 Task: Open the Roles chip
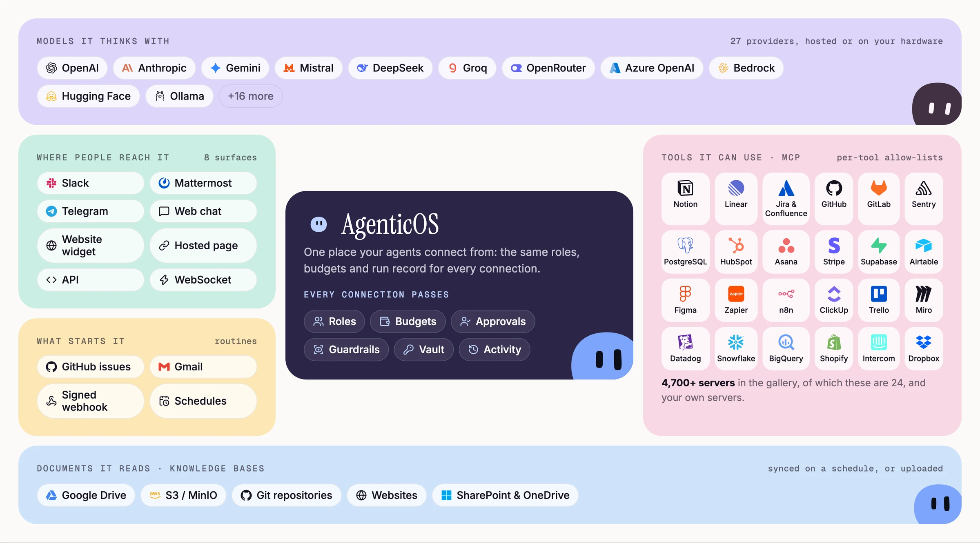coord(334,321)
